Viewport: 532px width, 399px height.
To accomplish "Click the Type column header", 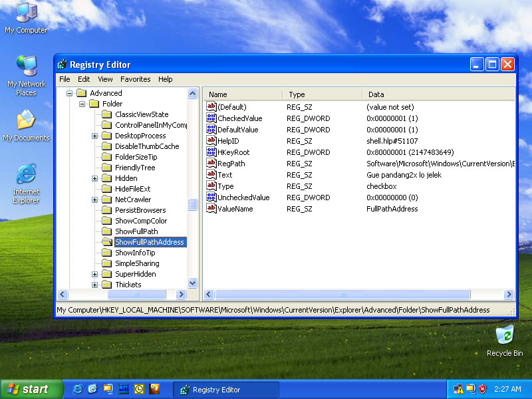I will pyautogui.click(x=323, y=94).
